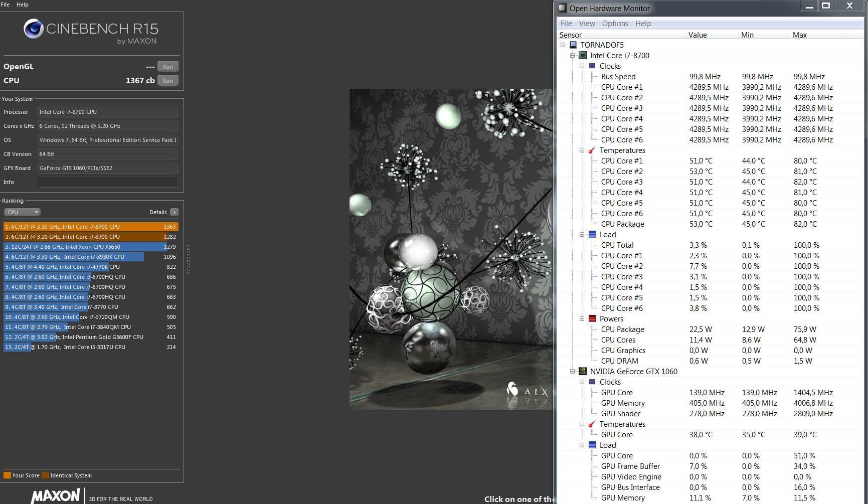Select the Core i5-3317U ranking row
This screenshot has height=504, width=868.
[91, 347]
